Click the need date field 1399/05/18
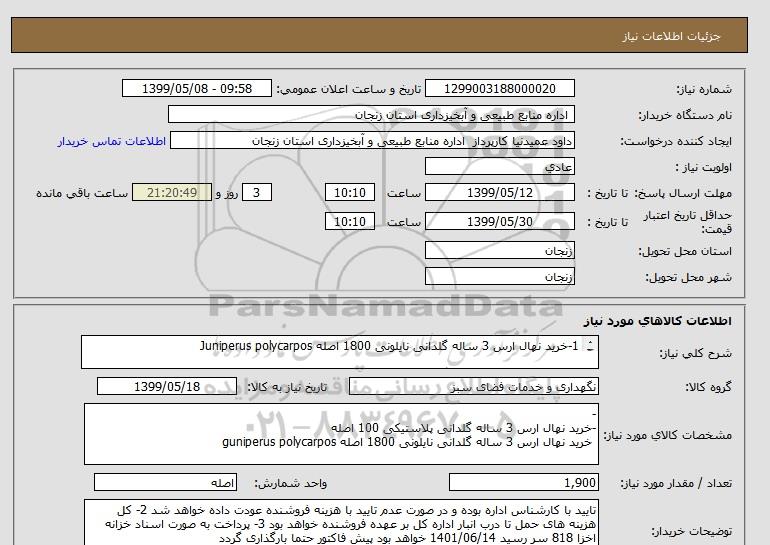This screenshot has width=770, height=545. tap(166, 386)
